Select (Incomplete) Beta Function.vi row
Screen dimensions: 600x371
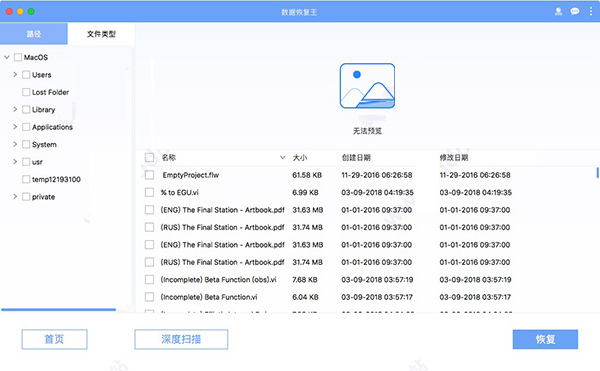click(x=209, y=297)
